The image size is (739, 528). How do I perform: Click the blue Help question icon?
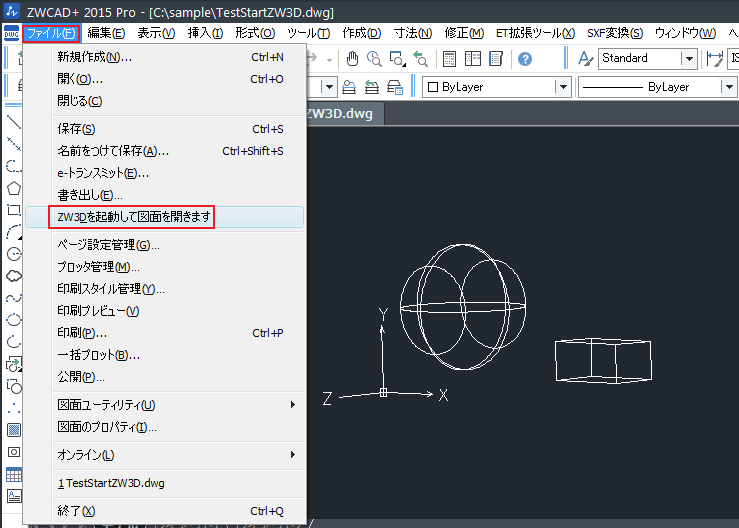tap(525, 59)
